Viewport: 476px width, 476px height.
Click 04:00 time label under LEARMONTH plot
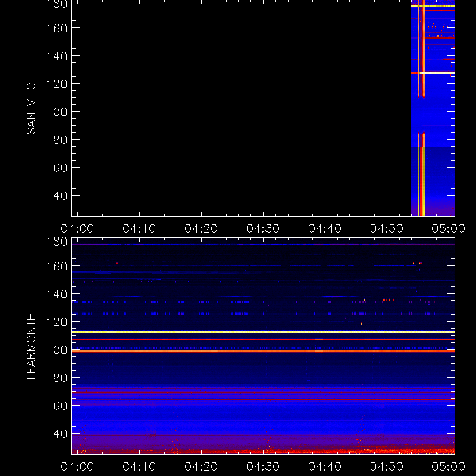click(77, 466)
